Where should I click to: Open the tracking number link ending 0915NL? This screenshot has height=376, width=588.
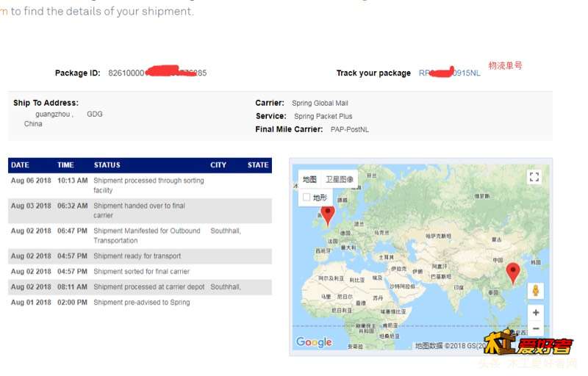click(449, 73)
